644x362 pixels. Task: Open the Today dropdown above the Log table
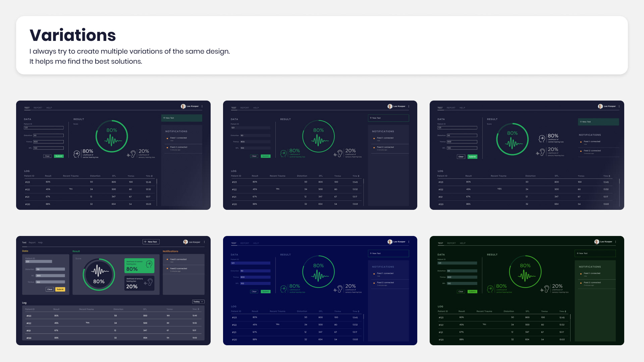click(198, 302)
